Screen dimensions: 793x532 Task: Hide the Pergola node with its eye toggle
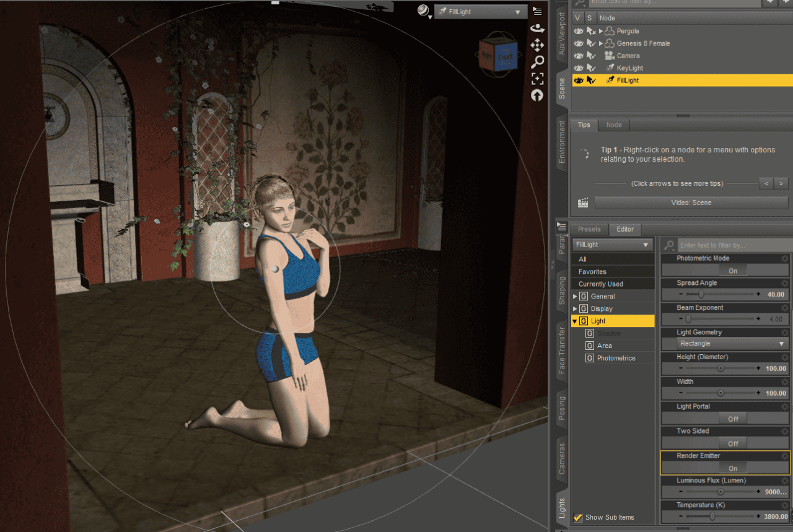click(x=578, y=30)
